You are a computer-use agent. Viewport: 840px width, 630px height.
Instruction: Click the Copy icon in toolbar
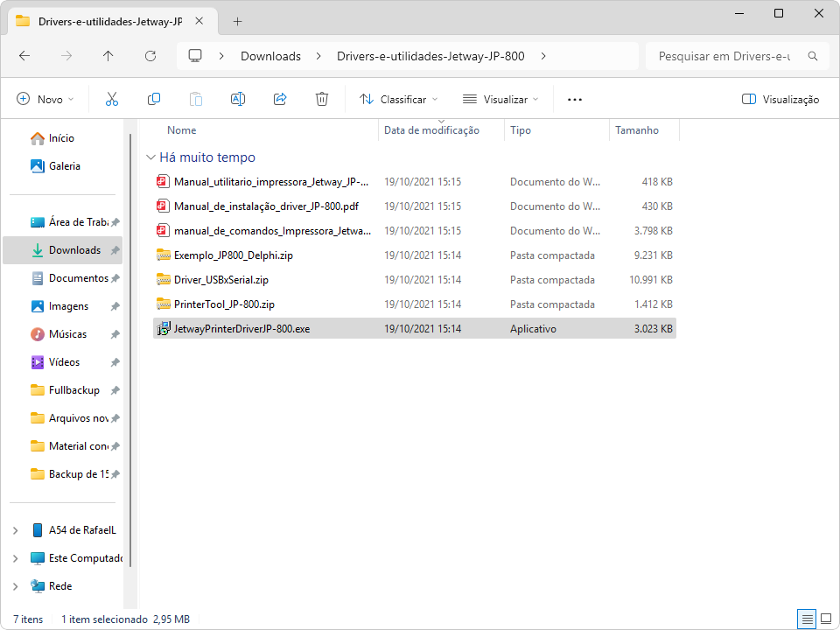coord(154,99)
